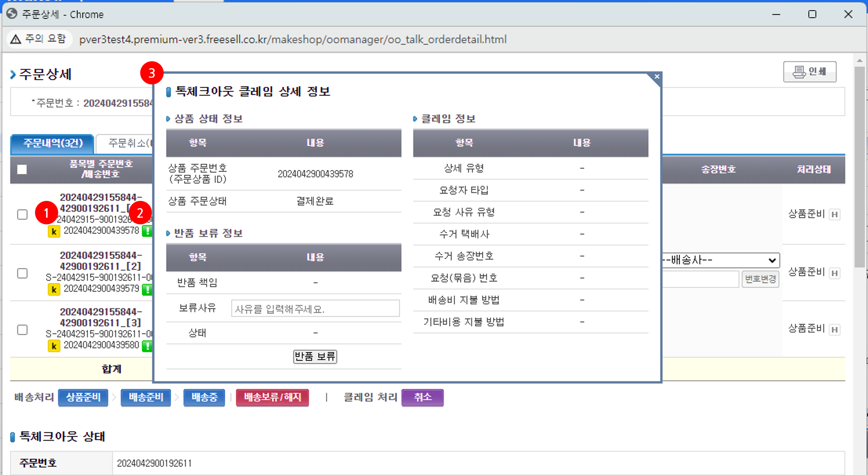Toggle the select-all checkbox in table header
The width and height of the screenshot is (868, 475).
(22, 169)
